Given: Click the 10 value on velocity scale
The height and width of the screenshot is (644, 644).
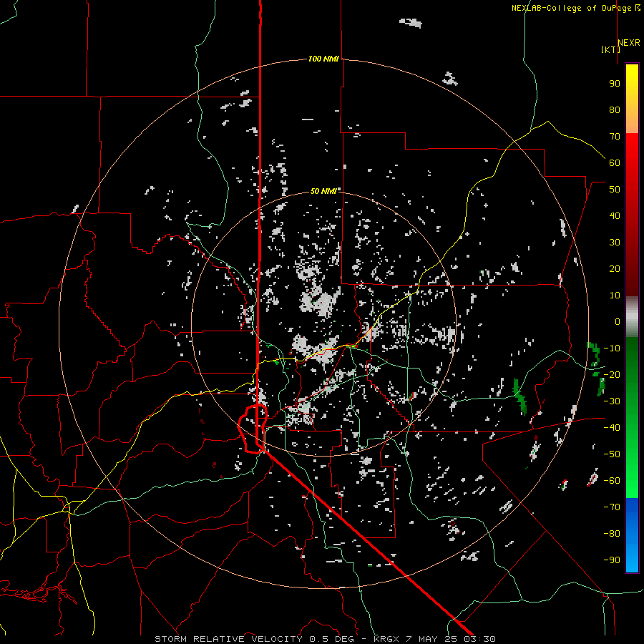Looking at the screenshot, I should coord(615,296).
